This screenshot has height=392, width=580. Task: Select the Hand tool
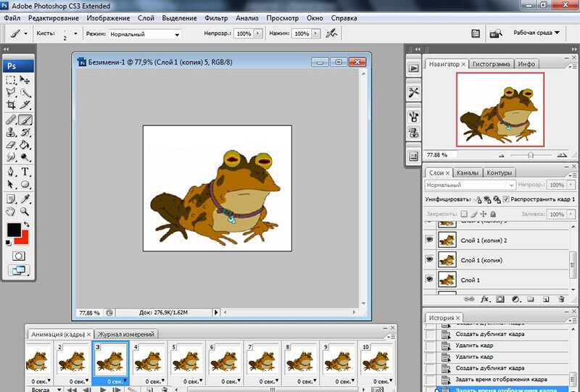(11, 212)
